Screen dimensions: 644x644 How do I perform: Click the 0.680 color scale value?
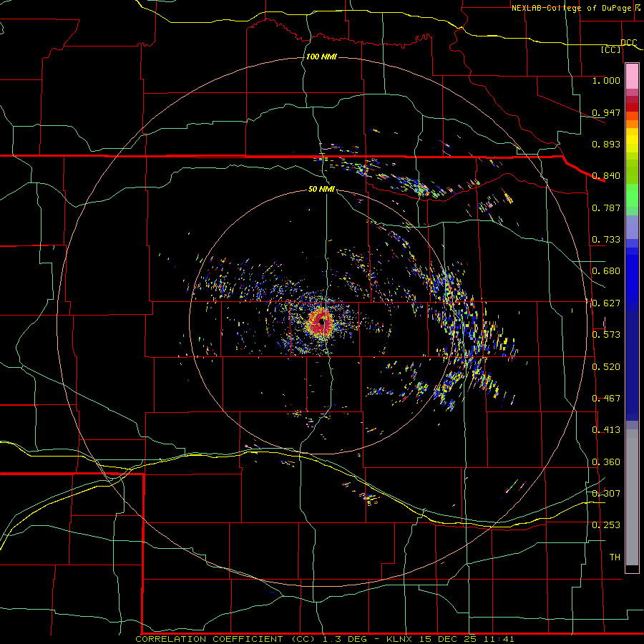(606, 271)
